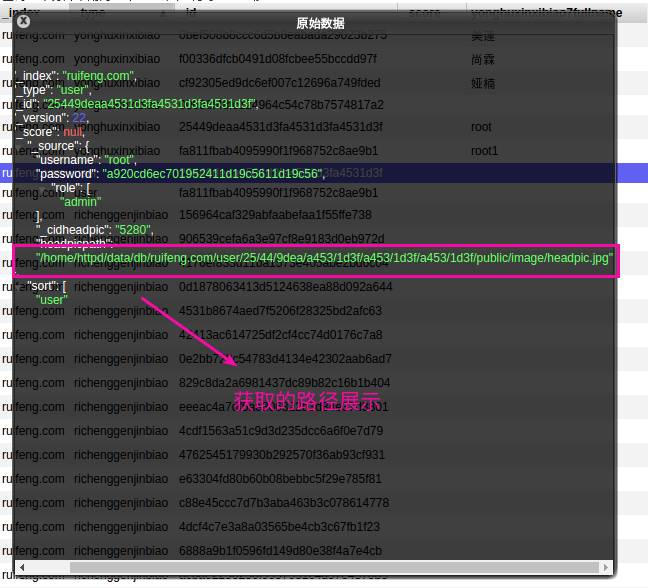Select background row with id f00336dfcb0491d08fcbee55bccdd97f
Screen dimensions: 648x588
click(x=324, y=59)
